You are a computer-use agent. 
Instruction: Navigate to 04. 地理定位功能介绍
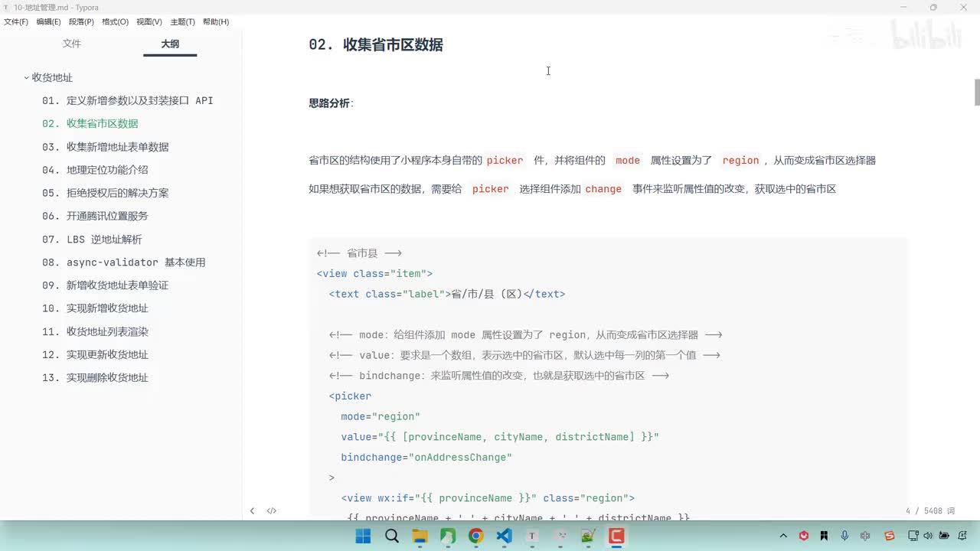tap(95, 170)
